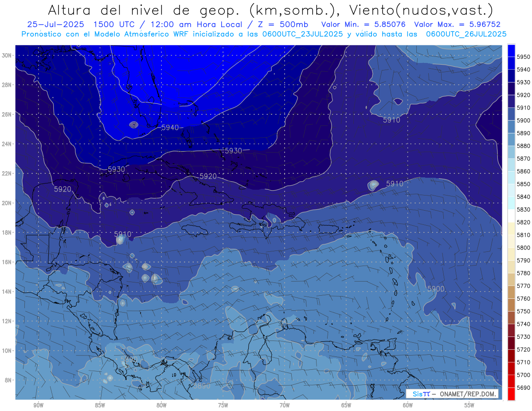
Task: Click the brightest blue colorbar segment above 5950
Action: point(511,50)
